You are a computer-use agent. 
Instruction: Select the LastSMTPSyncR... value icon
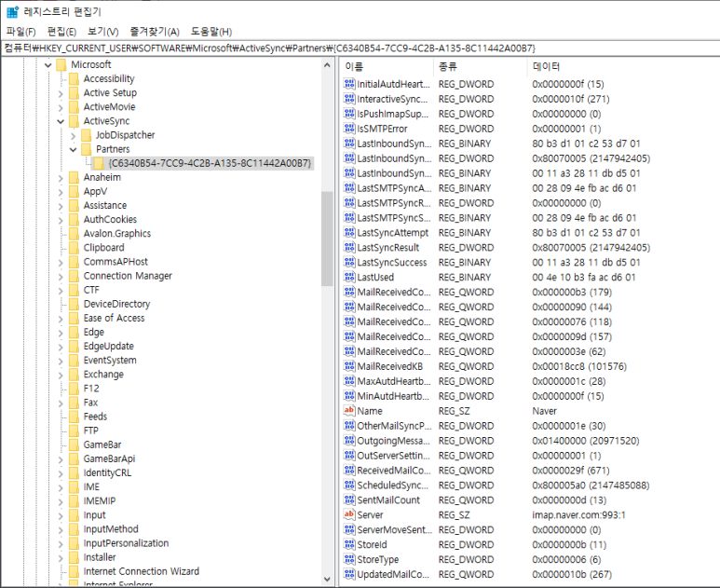[x=349, y=202]
